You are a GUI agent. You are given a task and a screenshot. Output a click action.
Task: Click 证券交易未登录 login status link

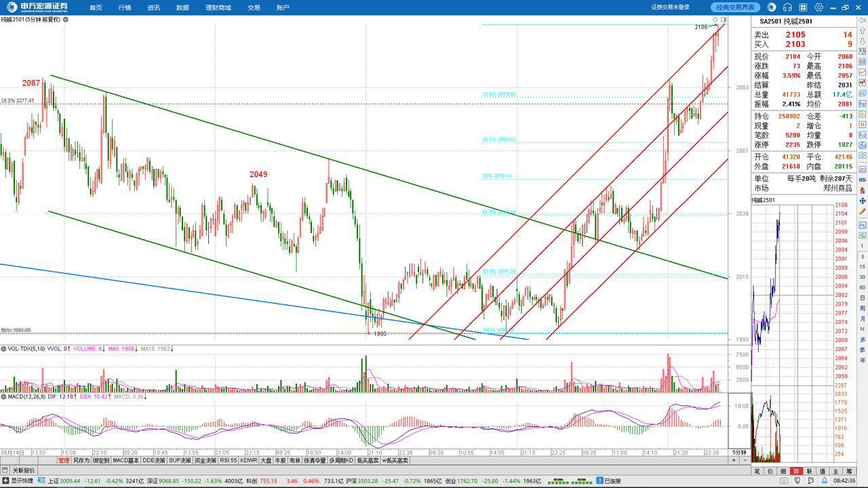point(671,7)
